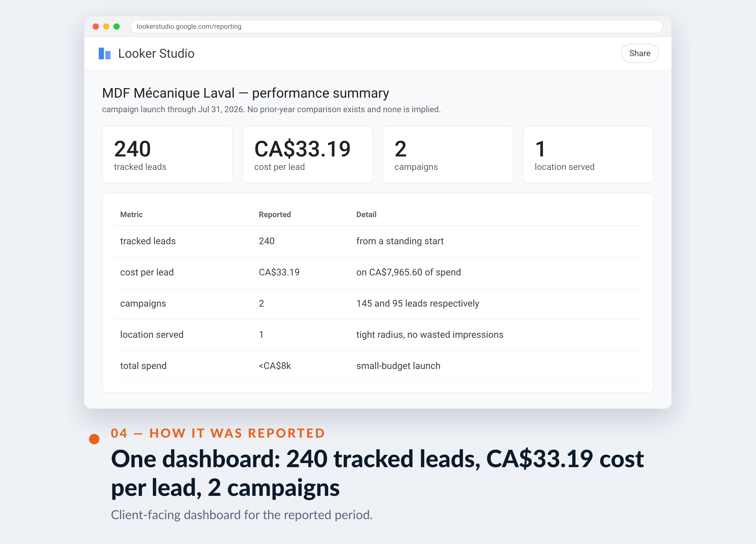Click the location served table row label
The image size is (756, 544).
[x=152, y=334]
